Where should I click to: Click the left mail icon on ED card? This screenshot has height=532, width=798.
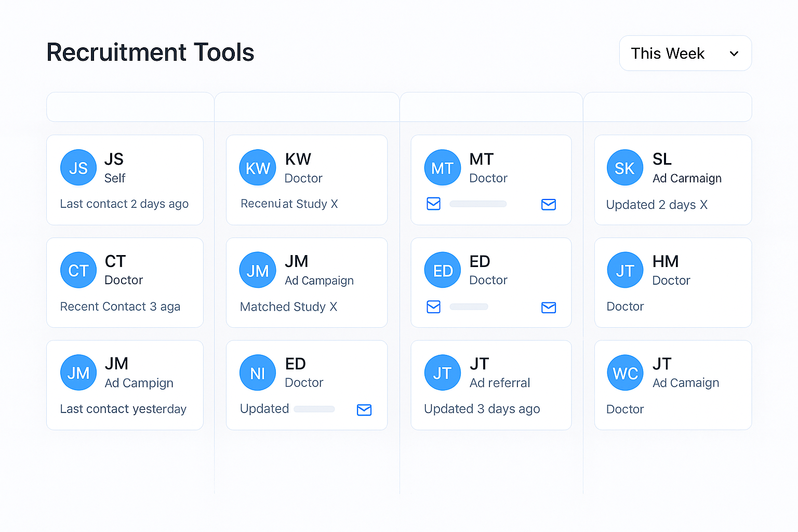point(434,307)
